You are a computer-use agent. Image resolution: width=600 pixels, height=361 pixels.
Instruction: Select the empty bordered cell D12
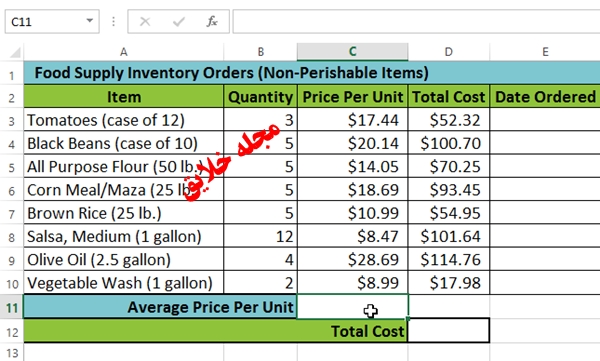pos(449,330)
